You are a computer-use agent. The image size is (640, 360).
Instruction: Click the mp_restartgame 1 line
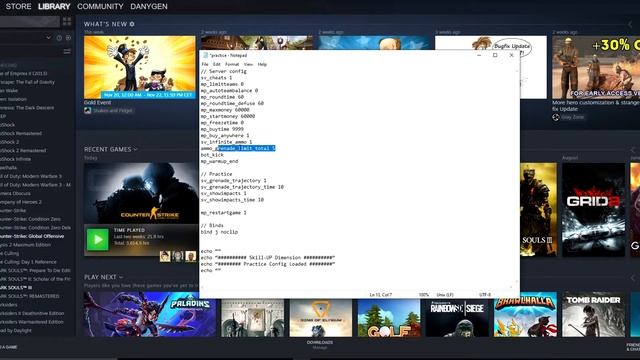(x=224, y=213)
